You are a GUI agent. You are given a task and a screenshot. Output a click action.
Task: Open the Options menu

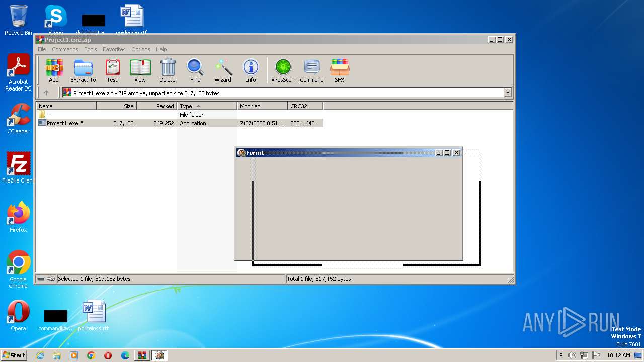tap(141, 49)
